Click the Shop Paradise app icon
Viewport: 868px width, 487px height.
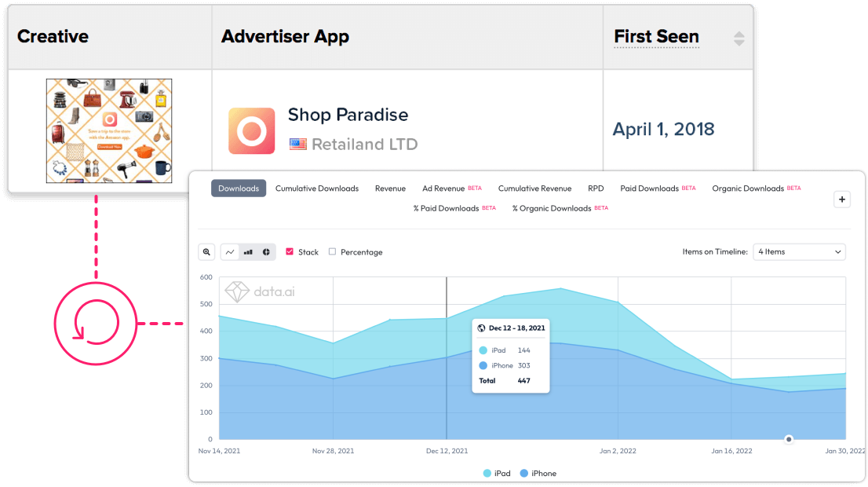click(251, 131)
